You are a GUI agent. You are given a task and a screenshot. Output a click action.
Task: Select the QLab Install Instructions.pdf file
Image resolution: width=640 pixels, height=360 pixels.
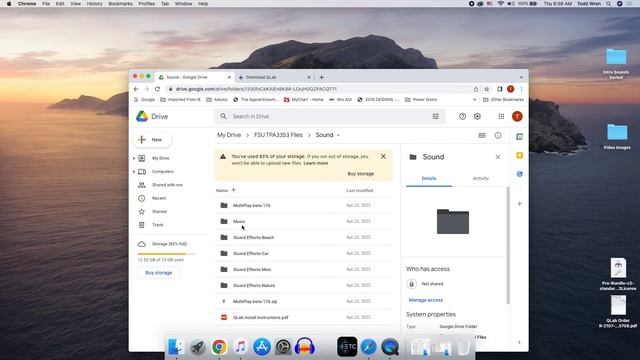point(303,317)
